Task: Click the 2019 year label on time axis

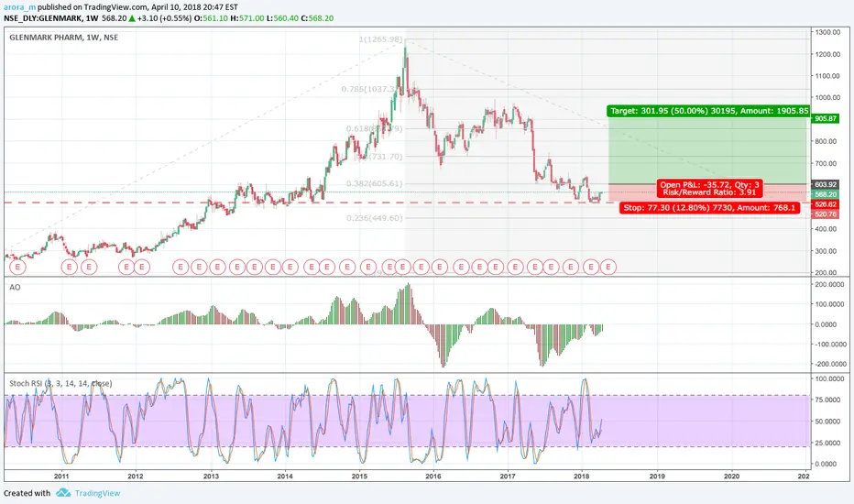Action: click(657, 477)
